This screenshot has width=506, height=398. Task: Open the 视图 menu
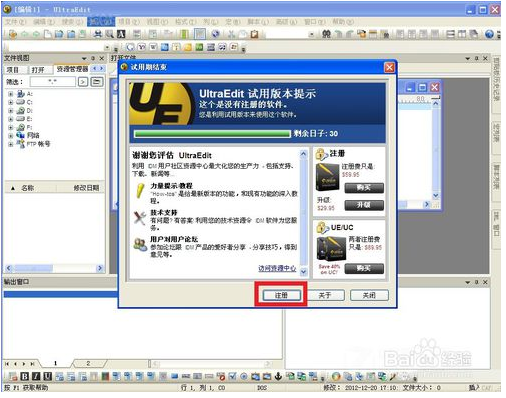point(157,22)
